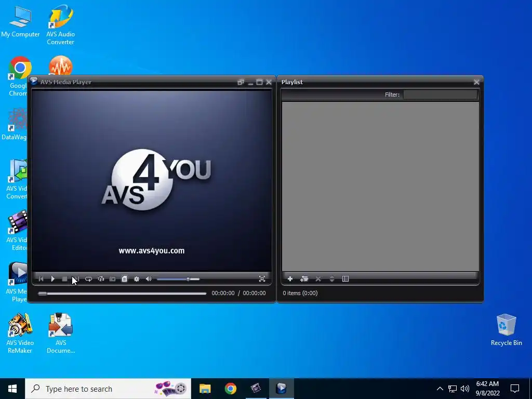
Task: Click AVS Media Player taskbar button
Action: tap(281, 389)
